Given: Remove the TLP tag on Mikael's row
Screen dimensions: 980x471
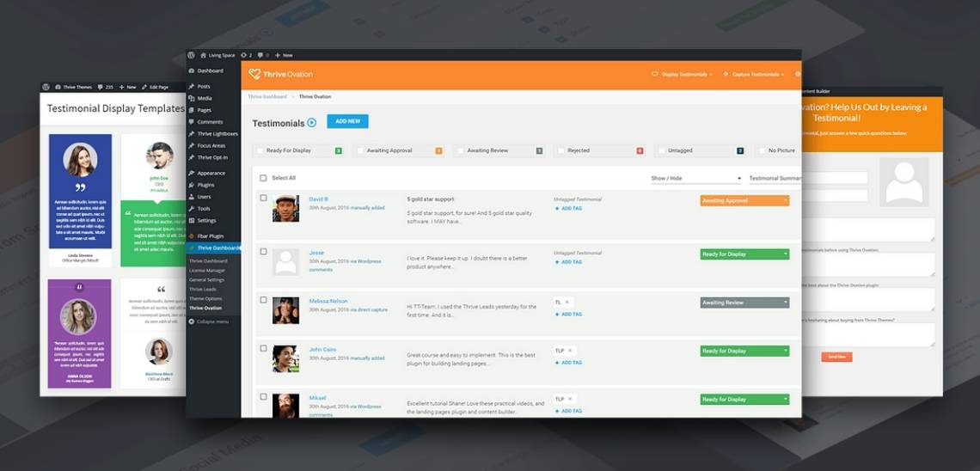Looking at the screenshot, I should click(569, 399).
